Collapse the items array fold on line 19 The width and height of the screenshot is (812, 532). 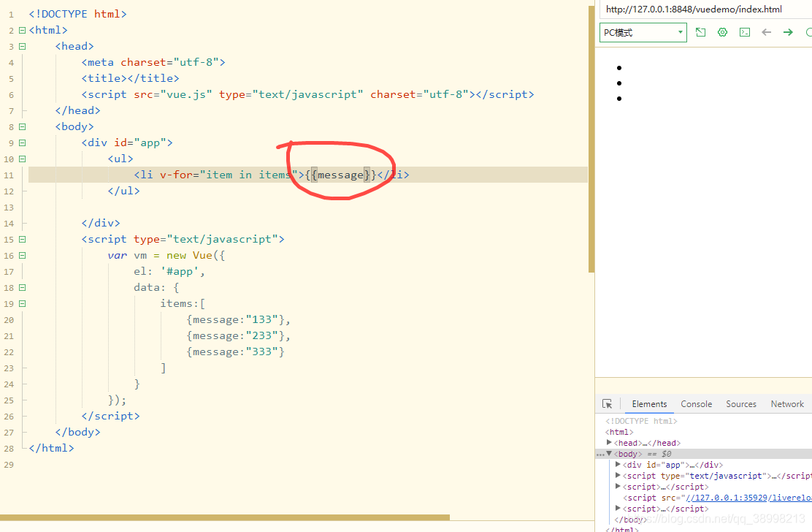22,303
